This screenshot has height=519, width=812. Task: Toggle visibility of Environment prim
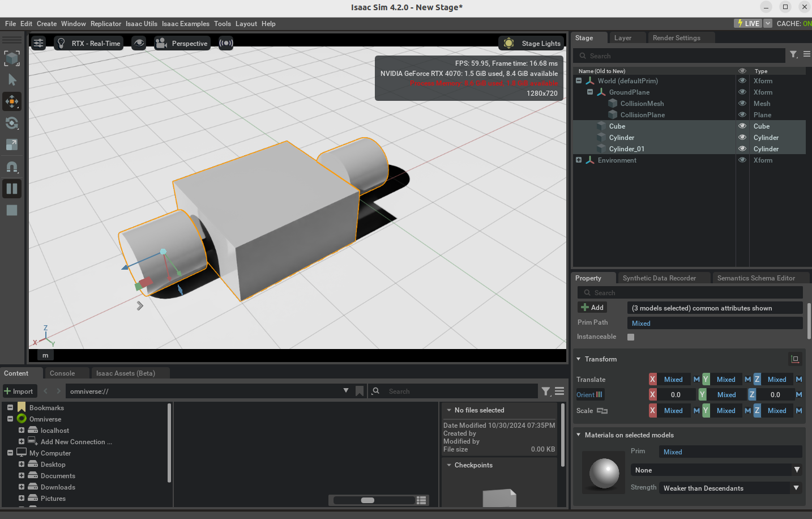[x=742, y=160]
